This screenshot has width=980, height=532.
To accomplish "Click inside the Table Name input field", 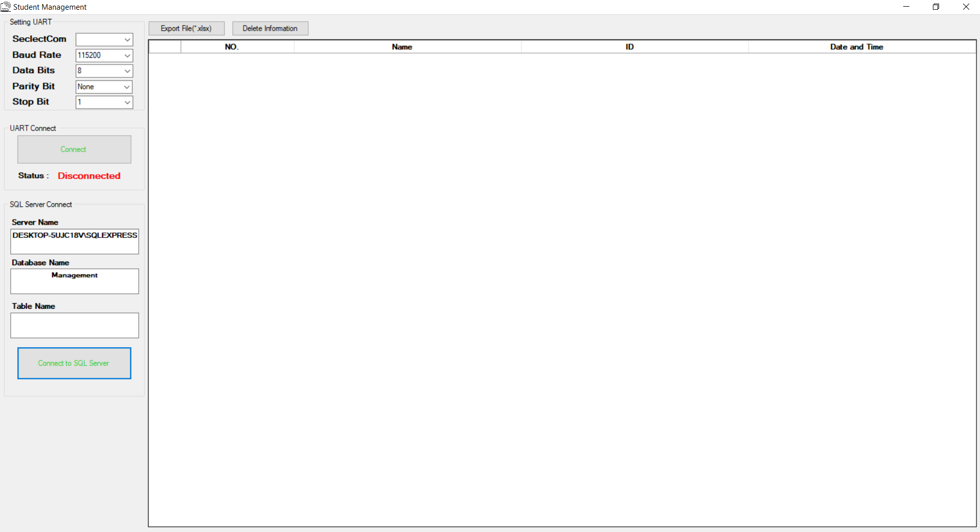I will (74, 325).
